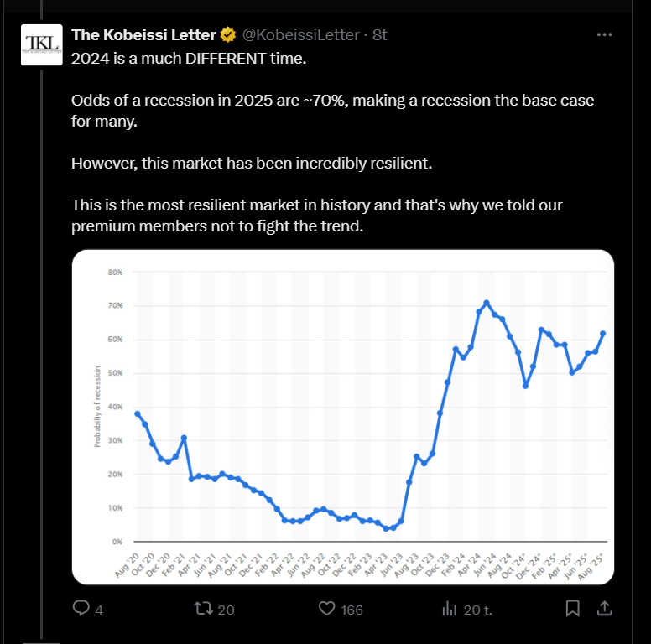Like the tweet with the heart icon
Viewport: 651px width, 644px height.
[326, 608]
